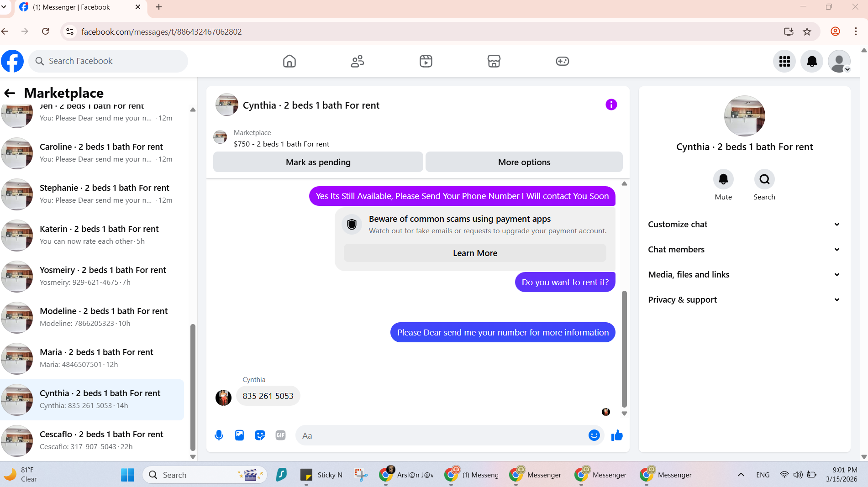
Task: Open Chrome's three-dot menu
Action: point(856,31)
